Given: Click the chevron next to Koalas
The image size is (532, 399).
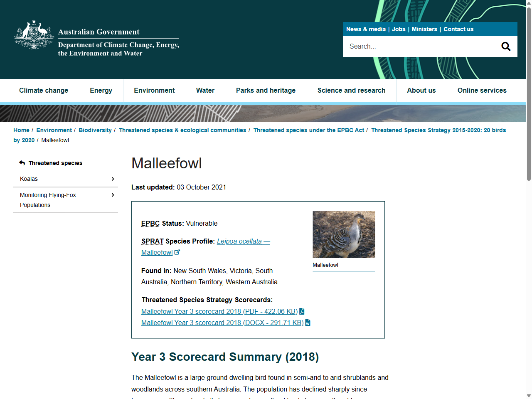Looking at the screenshot, I should coord(112,179).
